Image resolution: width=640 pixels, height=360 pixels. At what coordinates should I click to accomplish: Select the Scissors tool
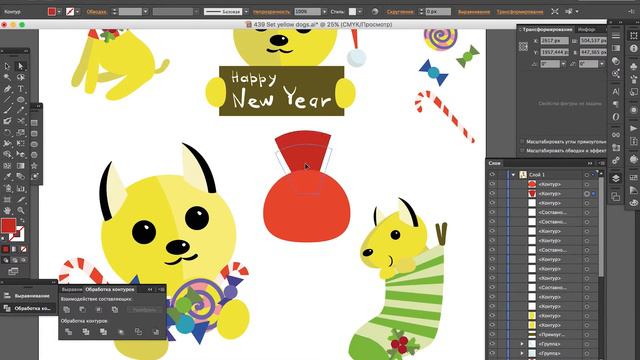pos(20,121)
